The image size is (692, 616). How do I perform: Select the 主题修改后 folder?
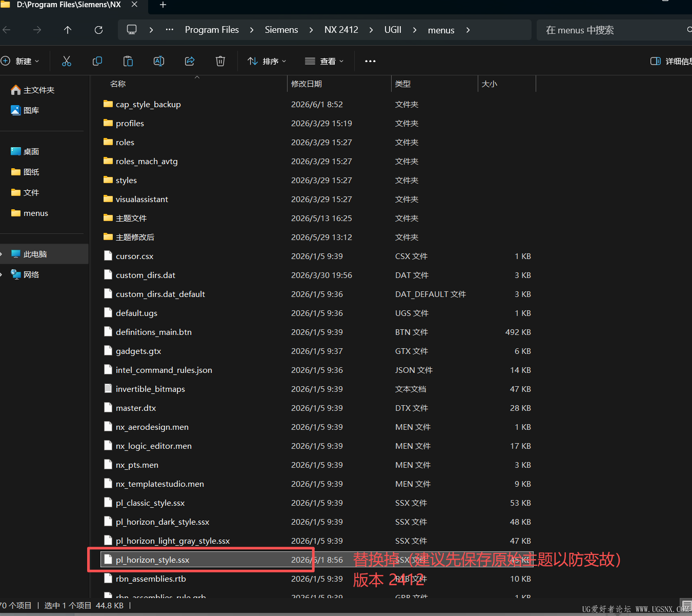pos(317,237)
